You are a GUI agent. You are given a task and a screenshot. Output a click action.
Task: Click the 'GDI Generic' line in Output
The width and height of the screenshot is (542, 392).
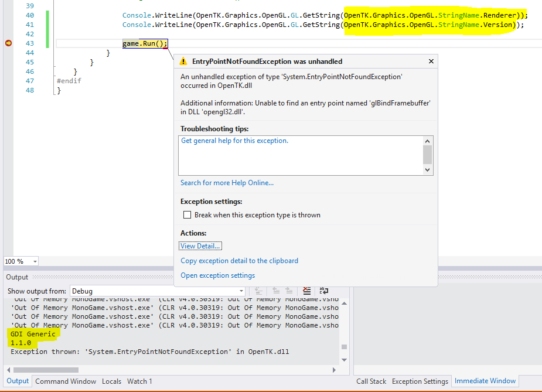(x=33, y=334)
